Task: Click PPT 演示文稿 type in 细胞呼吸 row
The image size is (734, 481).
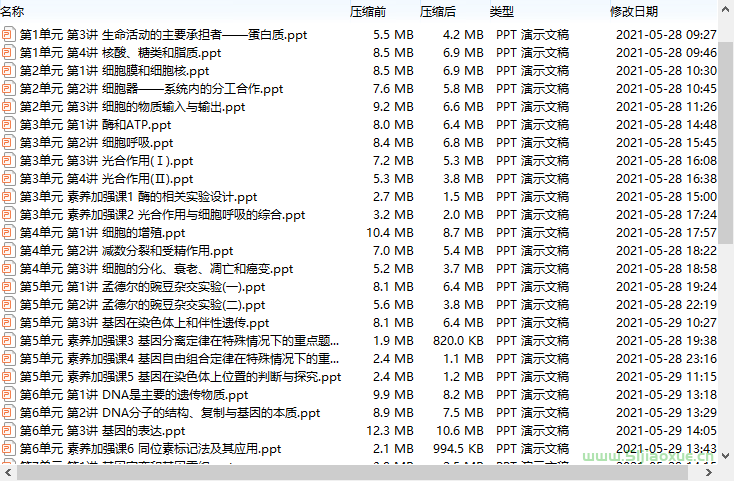Action: (533, 143)
